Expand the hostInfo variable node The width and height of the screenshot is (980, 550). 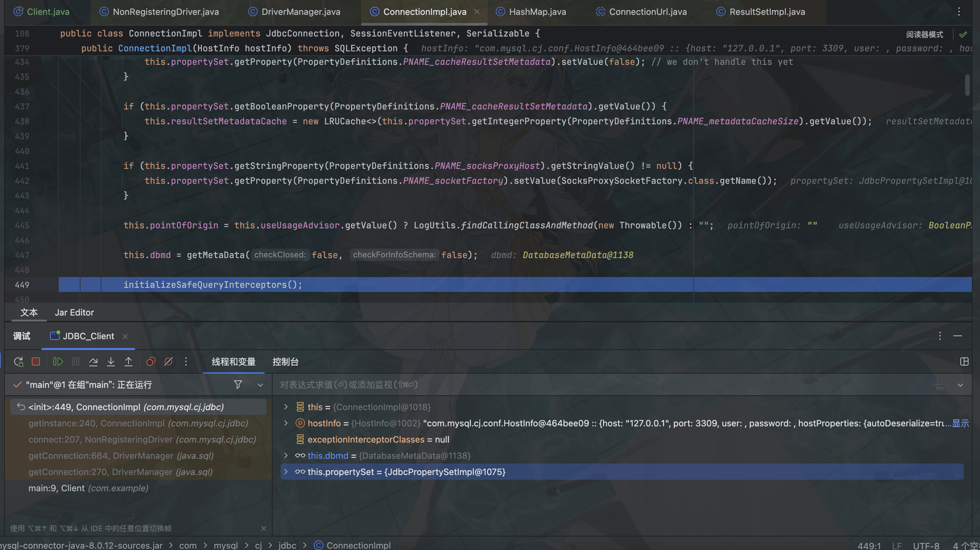point(286,423)
